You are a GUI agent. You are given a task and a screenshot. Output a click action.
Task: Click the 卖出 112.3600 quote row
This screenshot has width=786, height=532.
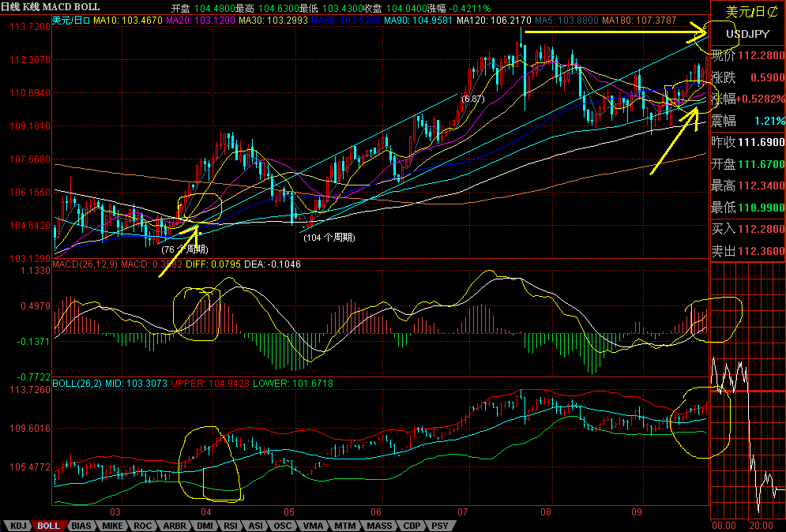click(747, 251)
